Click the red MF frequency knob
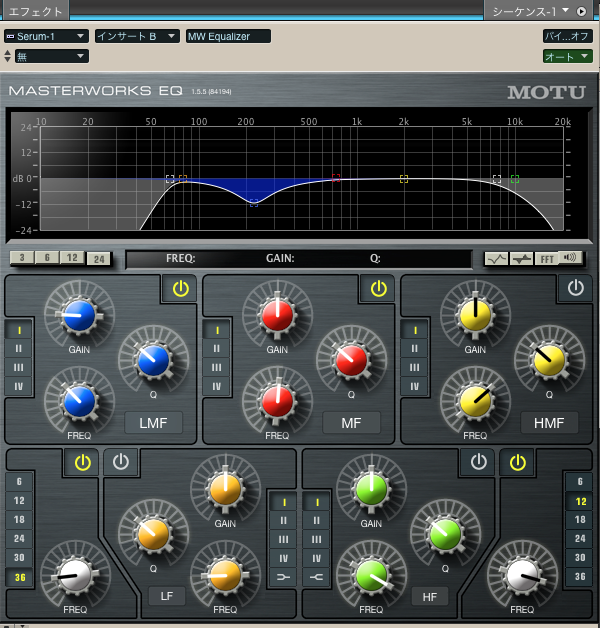 tap(278, 402)
